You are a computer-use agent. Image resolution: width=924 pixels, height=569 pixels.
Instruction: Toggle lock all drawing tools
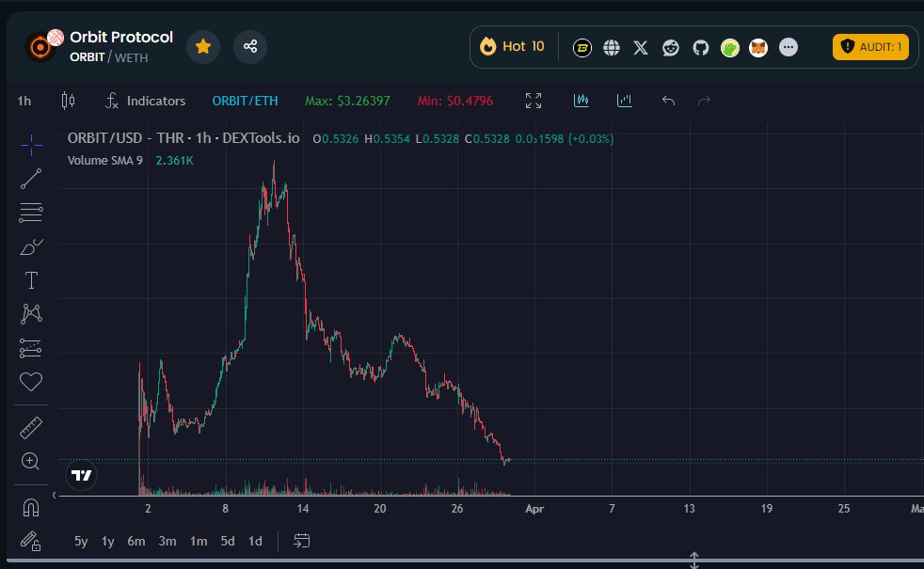tap(31, 541)
